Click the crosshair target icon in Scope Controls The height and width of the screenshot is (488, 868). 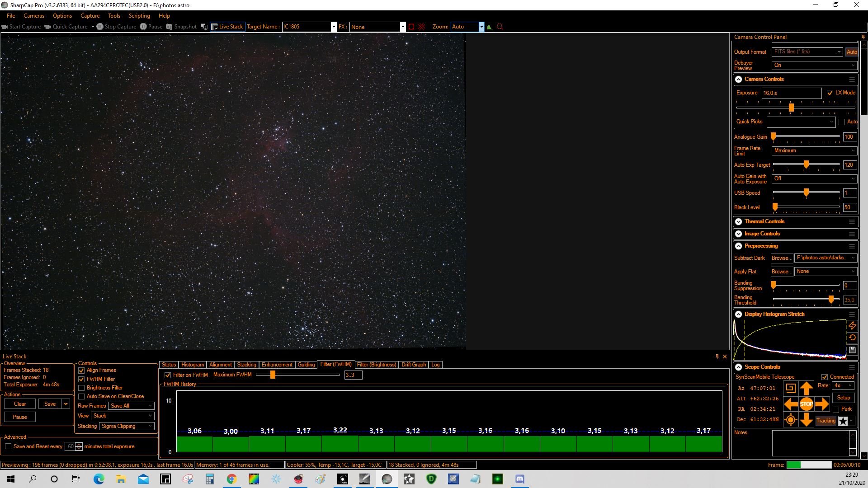tap(791, 420)
